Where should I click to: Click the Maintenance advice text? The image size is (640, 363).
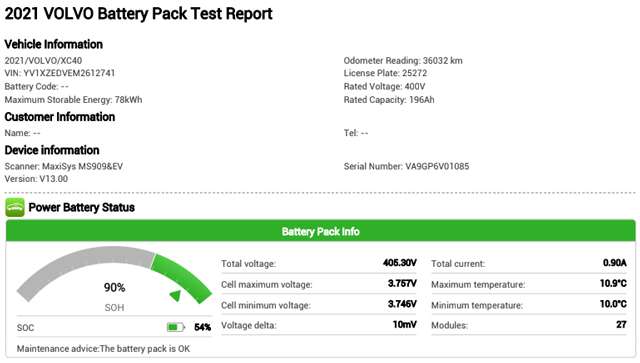[x=103, y=349]
